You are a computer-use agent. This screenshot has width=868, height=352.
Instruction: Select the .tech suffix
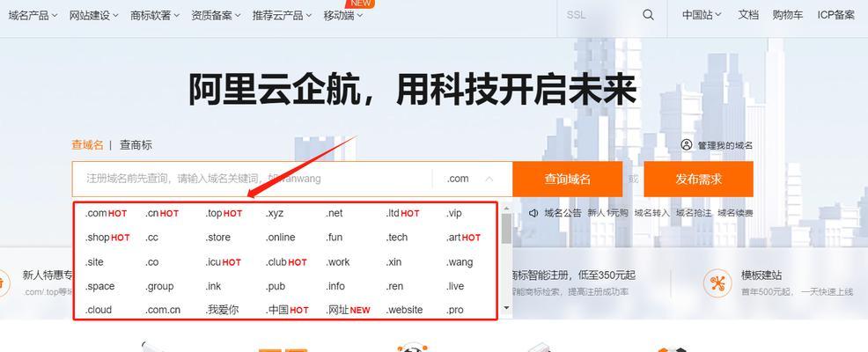coord(397,238)
